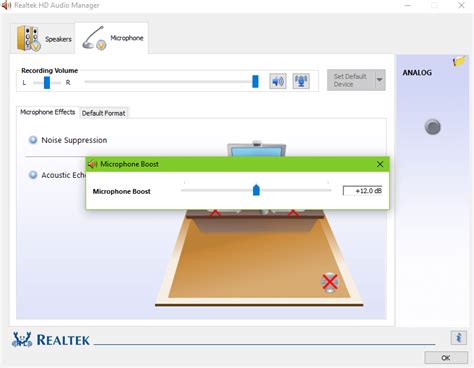Switch to the Speakers tab
Screen dimensions: 474x368
tap(43, 39)
